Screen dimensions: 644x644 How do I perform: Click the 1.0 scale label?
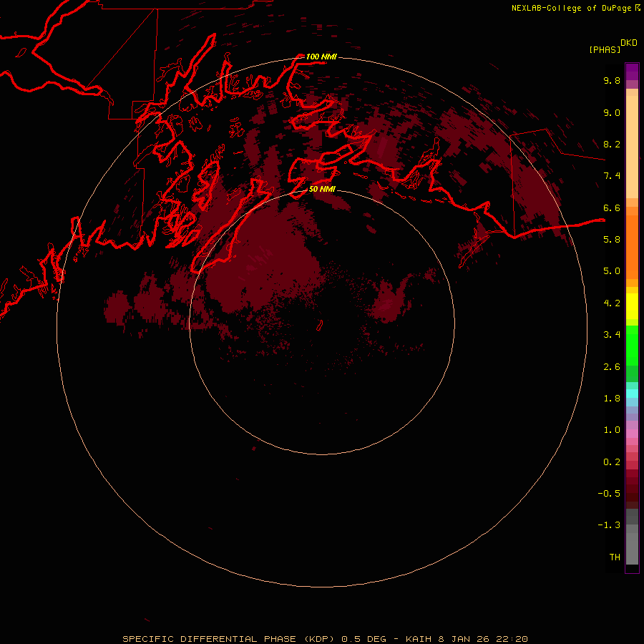(x=612, y=430)
